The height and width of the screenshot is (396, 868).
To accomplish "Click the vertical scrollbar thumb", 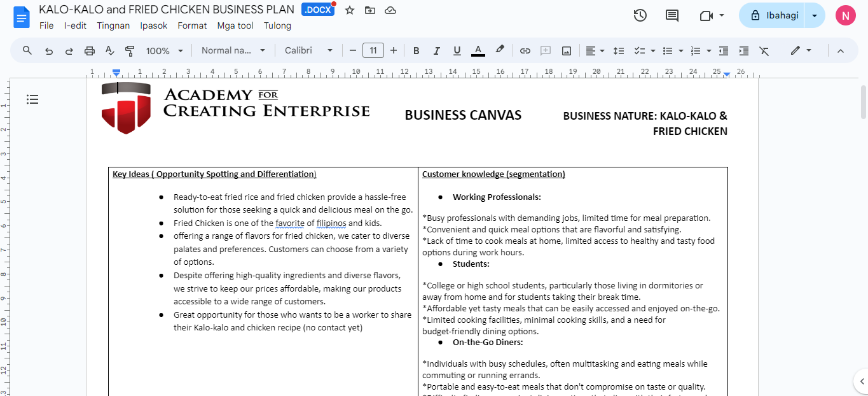I will click(863, 102).
